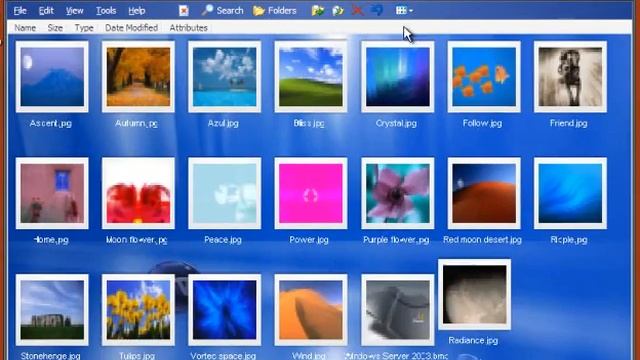The height and width of the screenshot is (360, 640).
Task: Click the Friend.jpg file name
Action: (569, 123)
